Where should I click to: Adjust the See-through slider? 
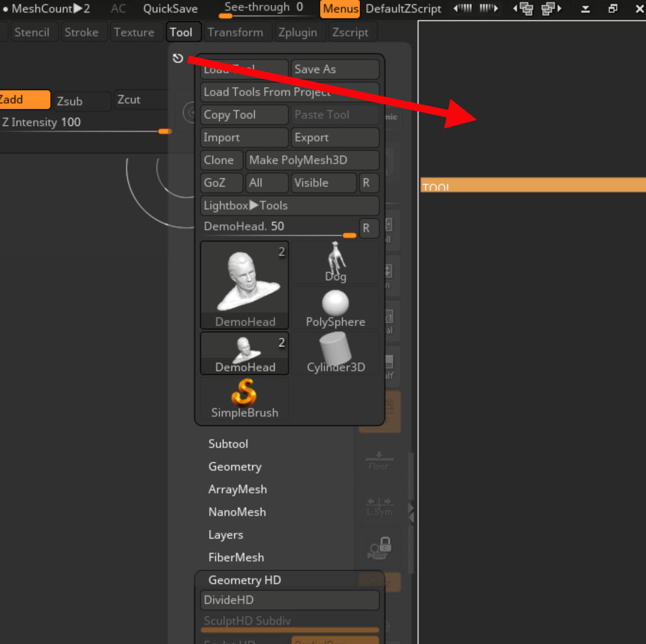pos(267,9)
